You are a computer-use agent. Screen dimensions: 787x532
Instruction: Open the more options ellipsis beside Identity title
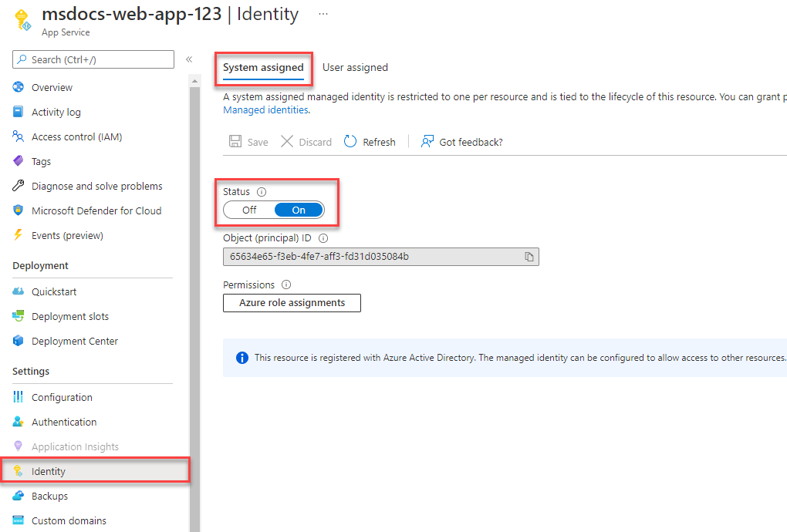point(323,14)
